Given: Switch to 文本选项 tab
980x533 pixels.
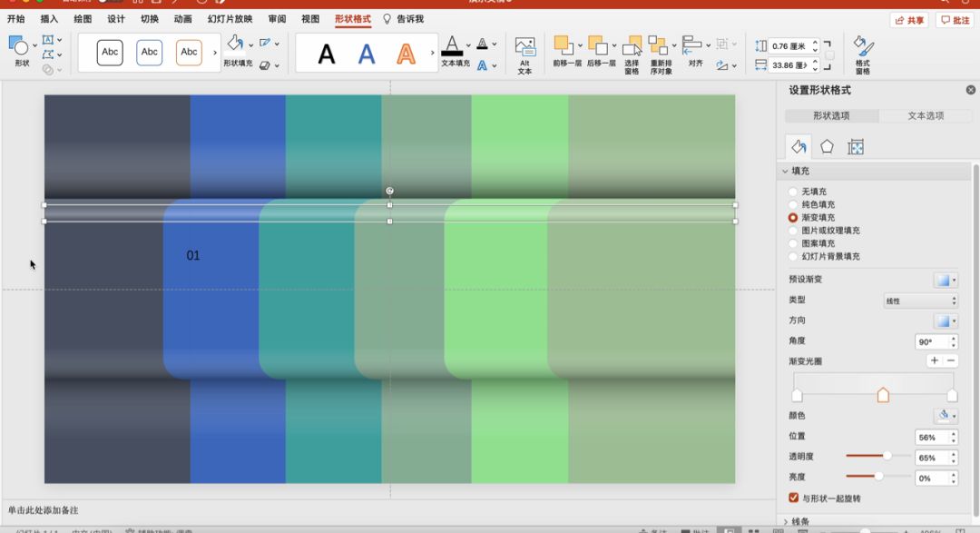Looking at the screenshot, I should coord(926,115).
